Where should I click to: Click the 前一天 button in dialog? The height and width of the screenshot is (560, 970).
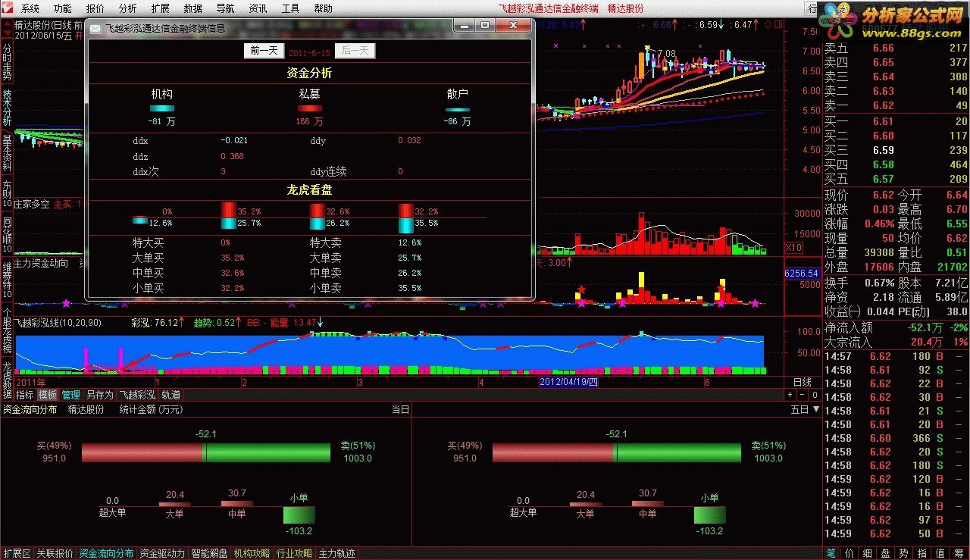[264, 51]
